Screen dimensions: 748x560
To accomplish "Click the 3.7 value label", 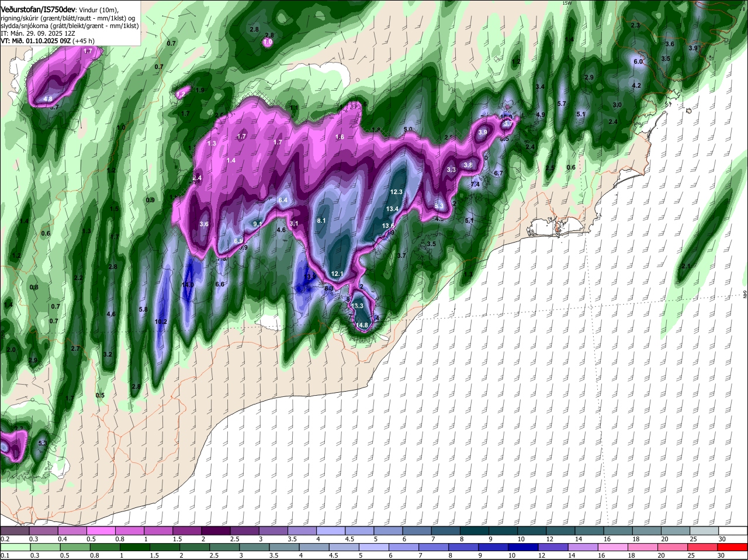I will tap(401, 255).
